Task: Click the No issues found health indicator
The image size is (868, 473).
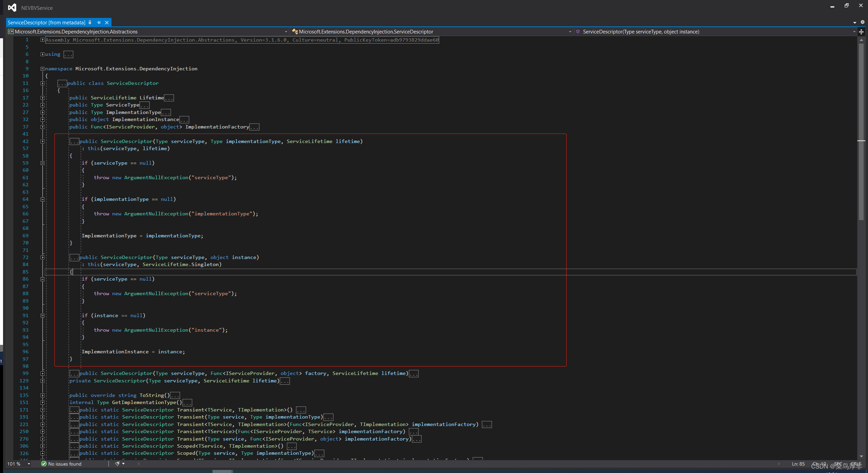Action: click(x=61, y=464)
